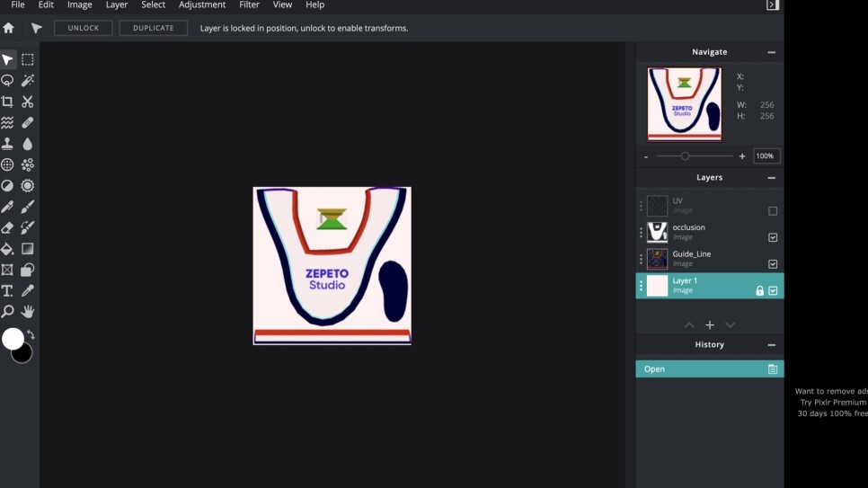Select the Heal bandage tool

click(x=27, y=122)
